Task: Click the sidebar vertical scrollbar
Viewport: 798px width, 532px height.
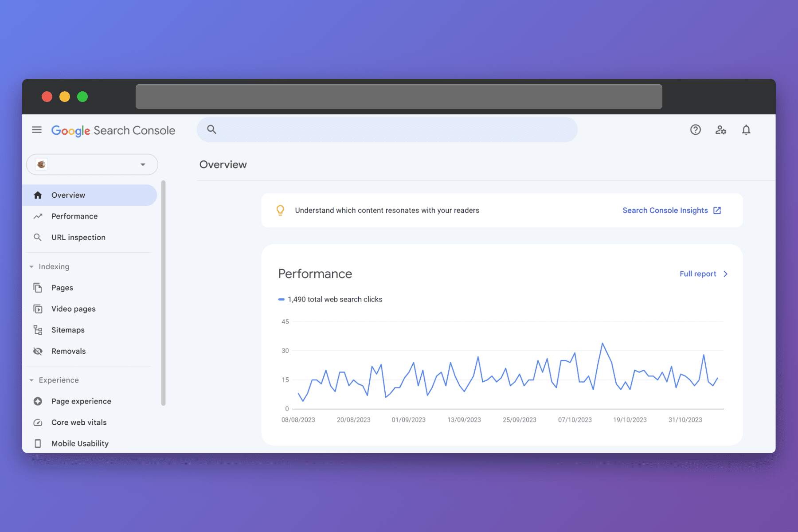Action: 163,293
